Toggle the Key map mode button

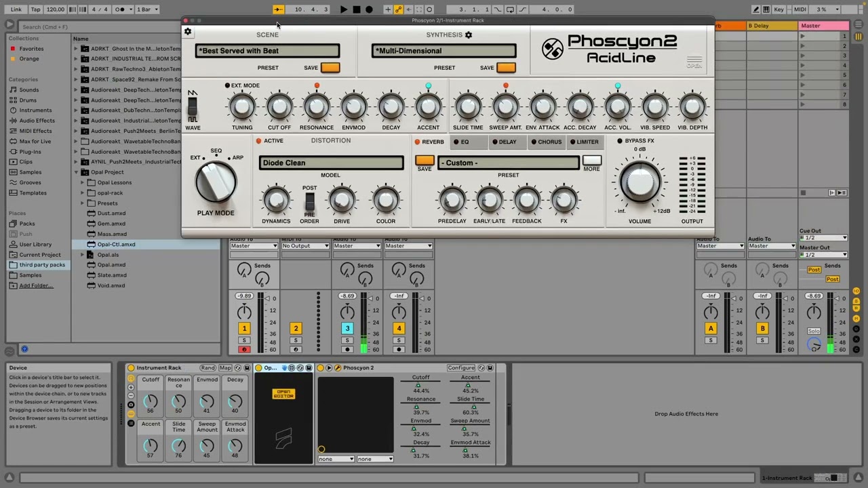pyautogui.click(x=779, y=9)
